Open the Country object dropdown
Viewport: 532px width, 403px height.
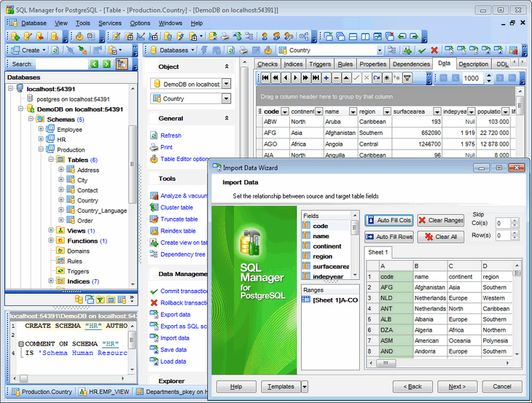(x=226, y=98)
